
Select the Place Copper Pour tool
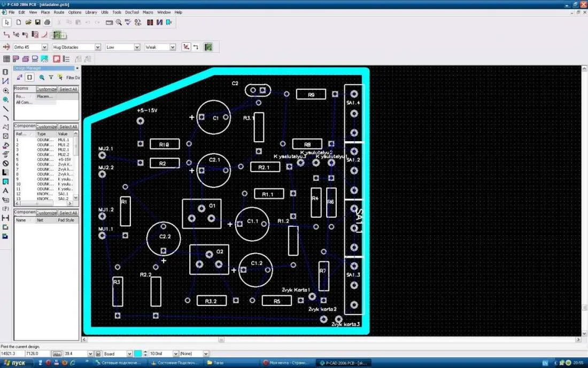pyautogui.click(x=6, y=145)
